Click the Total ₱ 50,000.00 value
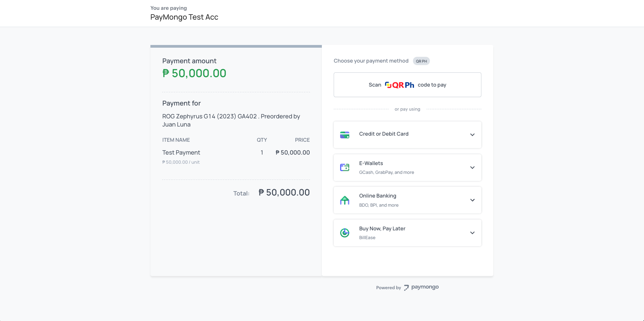Viewport: 644px width, 321px height. (x=284, y=192)
